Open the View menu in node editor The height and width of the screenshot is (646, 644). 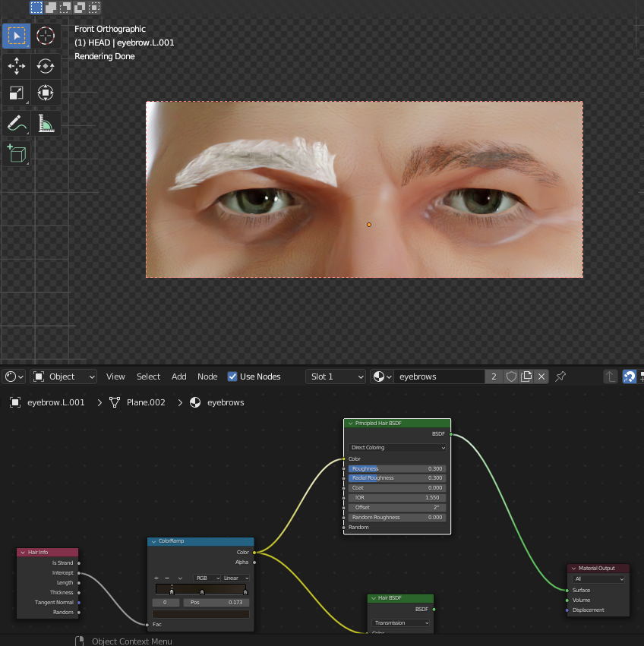point(115,377)
